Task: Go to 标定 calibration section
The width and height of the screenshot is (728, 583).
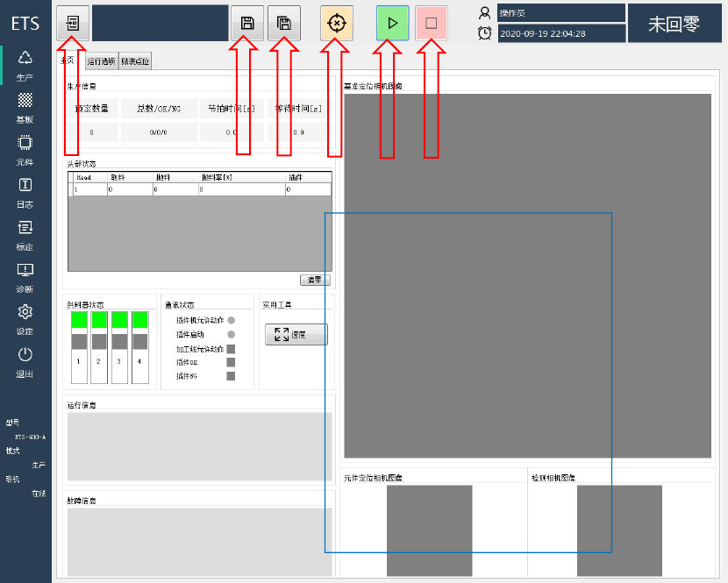Action: tap(25, 235)
